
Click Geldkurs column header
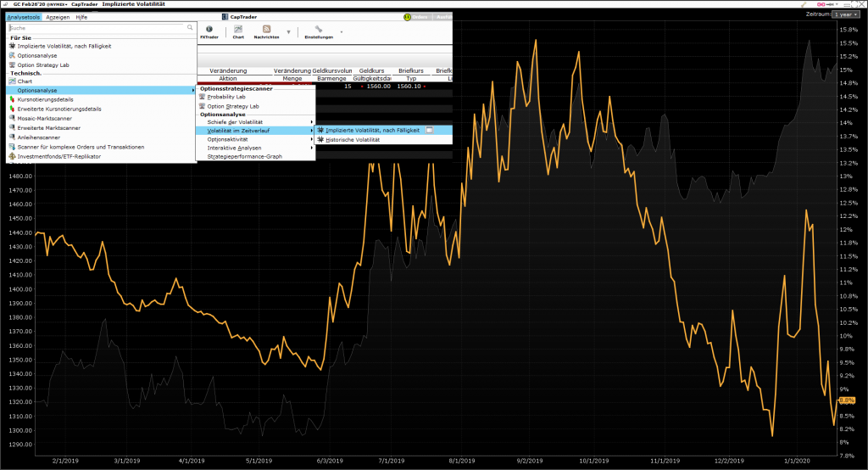click(x=371, y=71)
